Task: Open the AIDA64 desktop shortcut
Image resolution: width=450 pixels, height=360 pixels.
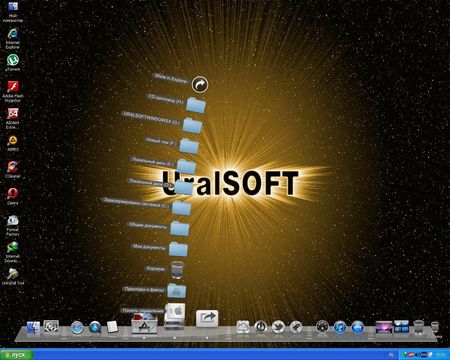Action: click(13, 118)
